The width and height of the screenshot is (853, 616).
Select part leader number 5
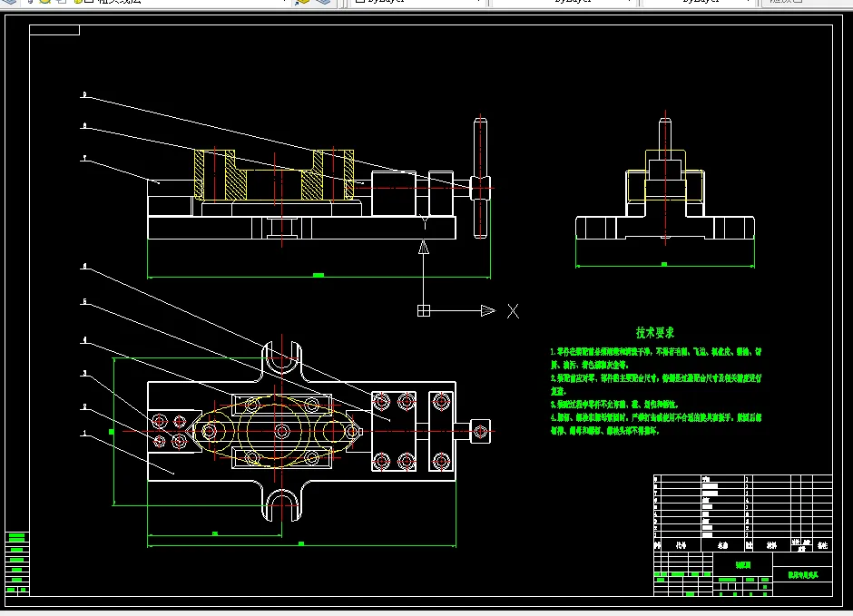(x=84, y=302)
